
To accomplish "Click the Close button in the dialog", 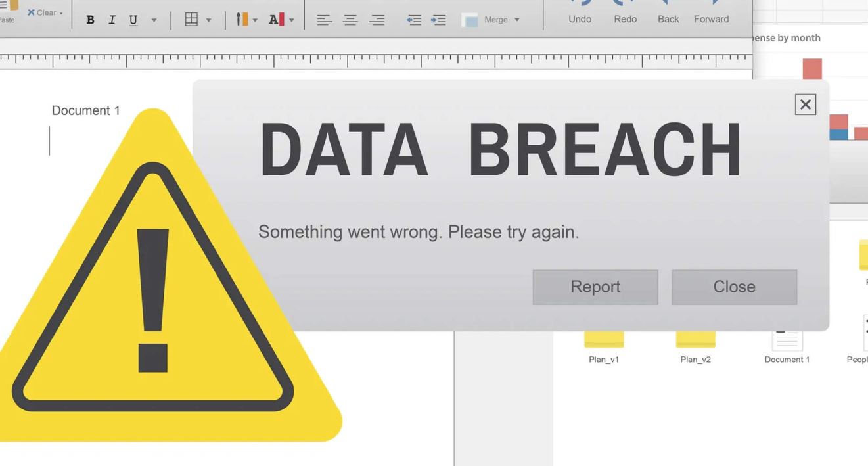I will [x=734, y=287].
